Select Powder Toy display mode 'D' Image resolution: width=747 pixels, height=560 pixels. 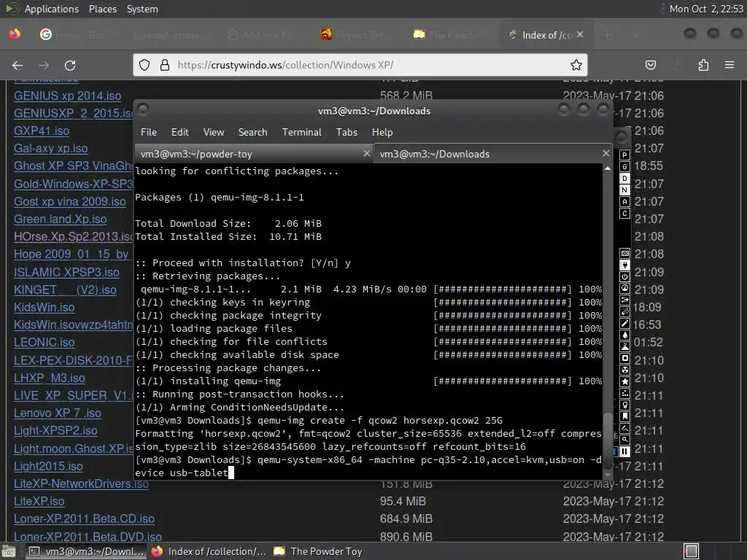[x=624, y=178]
